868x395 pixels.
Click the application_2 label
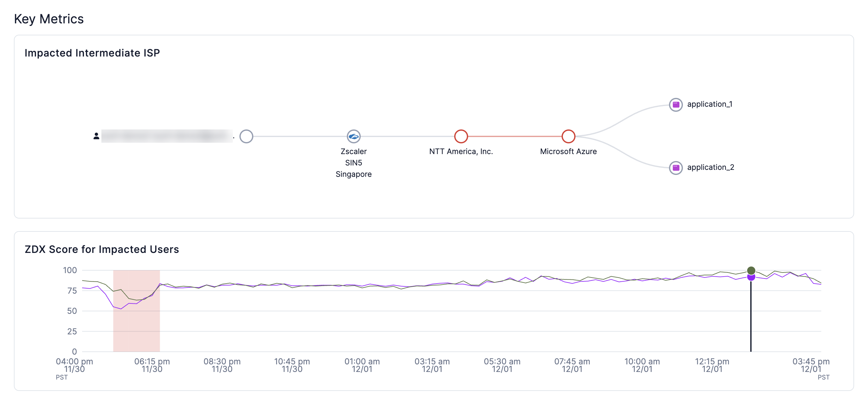point(710,167)
